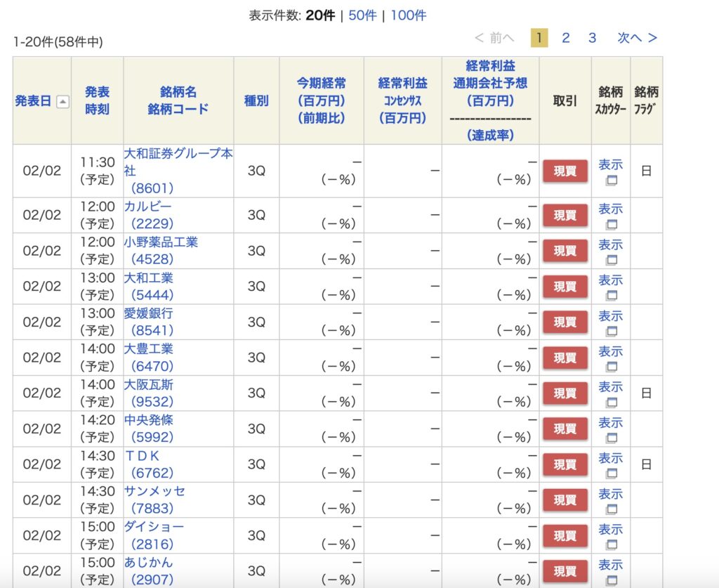Toggle sort arrow beside 発表日 header
Viewport: 719px width, 588px height.
tap(62, 102)
